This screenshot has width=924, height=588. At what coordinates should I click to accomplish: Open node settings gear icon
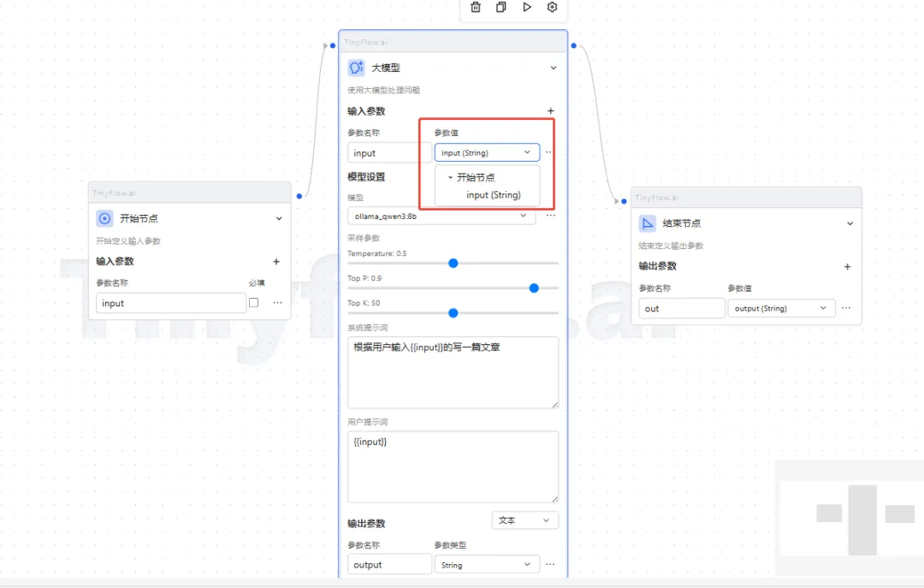(552, 7)
